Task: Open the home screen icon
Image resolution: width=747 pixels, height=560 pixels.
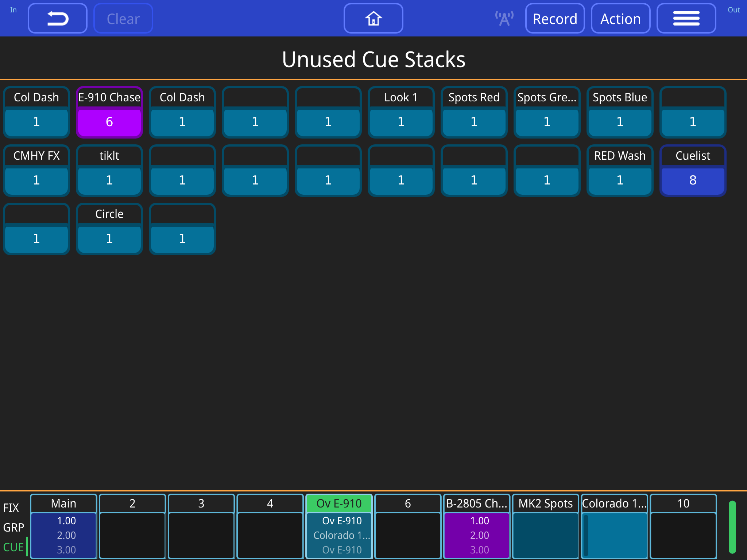Action: coord(373,18)
